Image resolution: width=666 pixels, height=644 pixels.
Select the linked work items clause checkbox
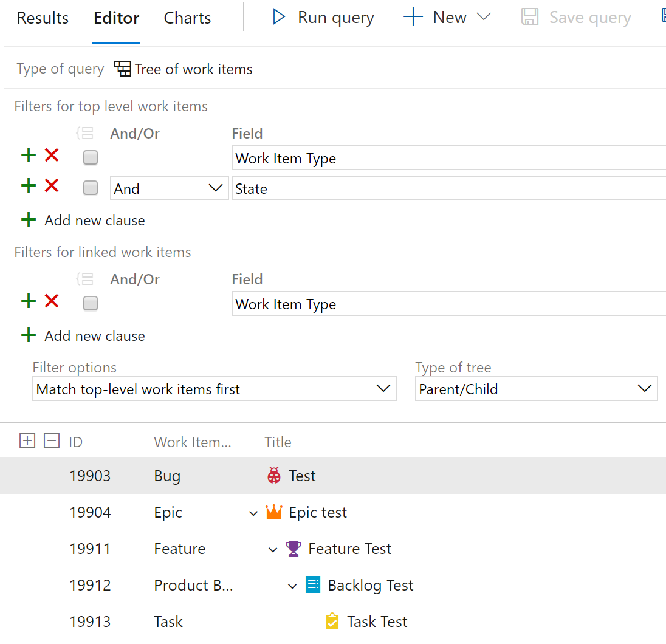tap(91, 303)
